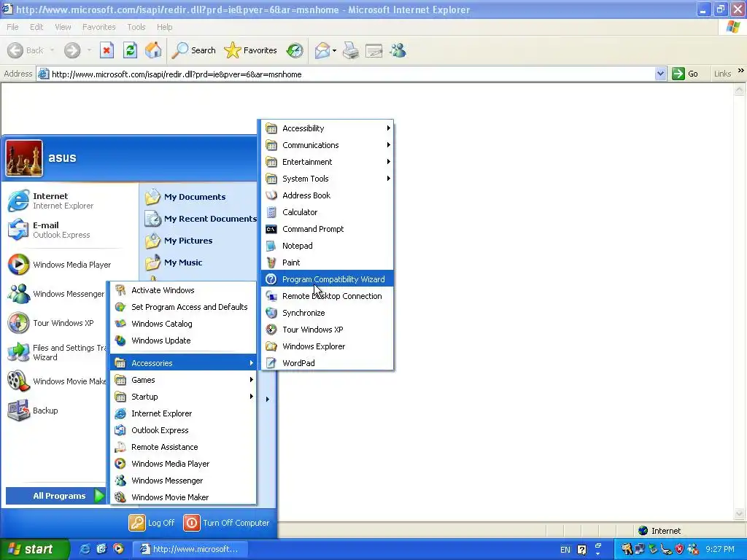Click the Print icon in IE toolbar
Viewport: 747px width, 560px height.
pos(351,50)
